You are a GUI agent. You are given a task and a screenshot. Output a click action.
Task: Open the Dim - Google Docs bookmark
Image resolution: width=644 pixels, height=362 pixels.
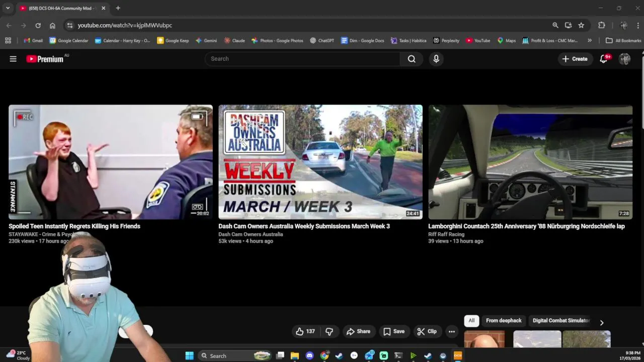click(x=362, y=41)
